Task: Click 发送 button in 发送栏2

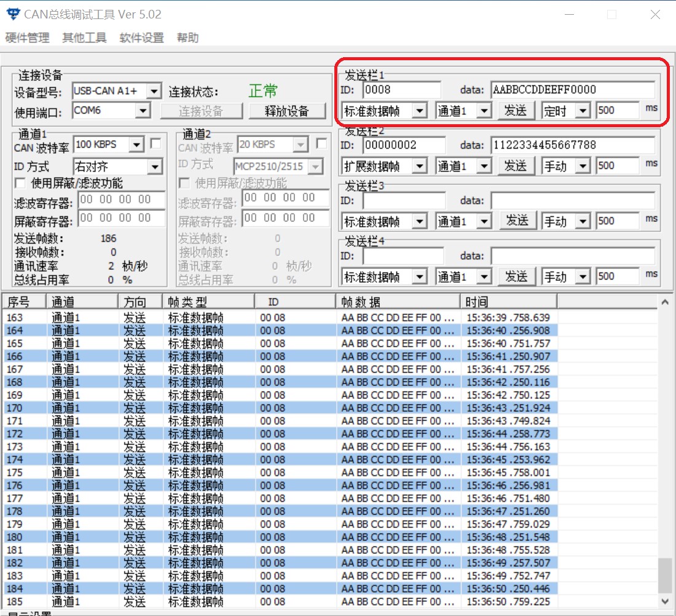Action: coord(516,166)
